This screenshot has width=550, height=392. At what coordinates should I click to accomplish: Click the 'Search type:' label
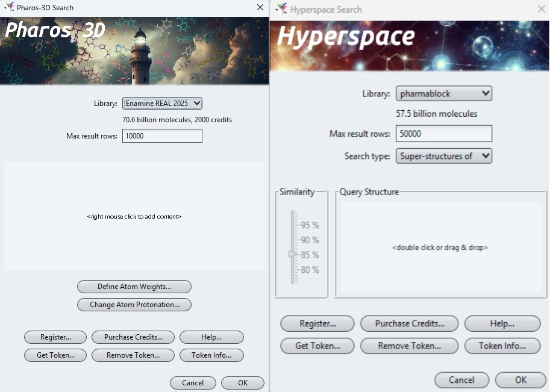(367, 156)
